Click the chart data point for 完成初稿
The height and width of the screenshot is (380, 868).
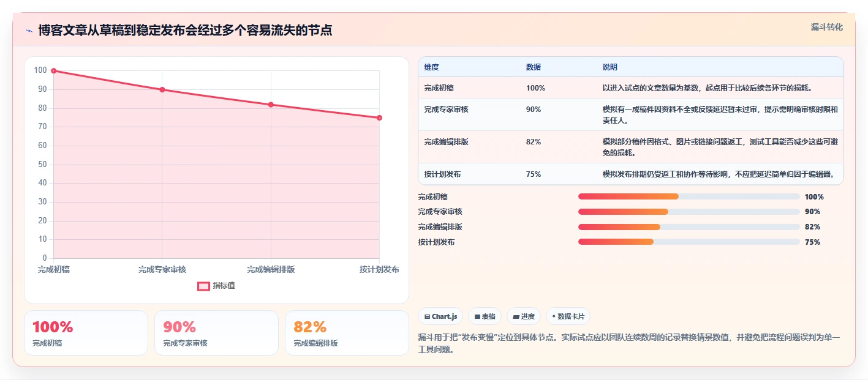(x=54, y=71)
